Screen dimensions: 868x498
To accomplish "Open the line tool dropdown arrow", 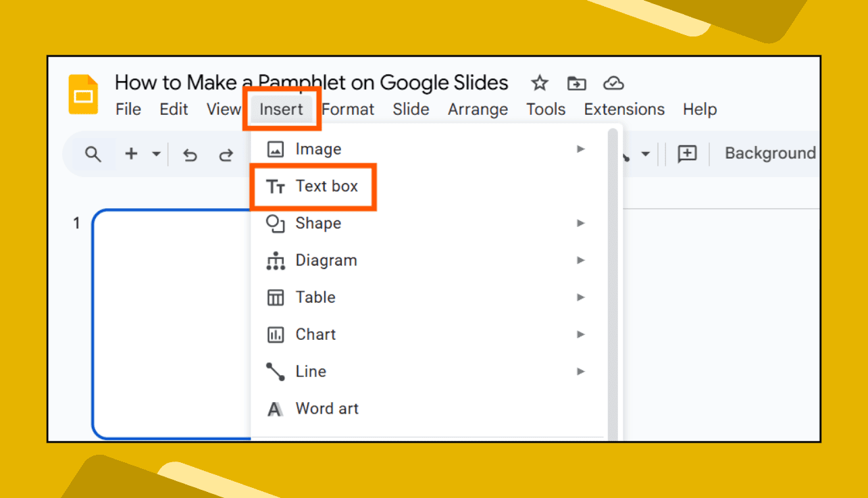I will [645, 154].
